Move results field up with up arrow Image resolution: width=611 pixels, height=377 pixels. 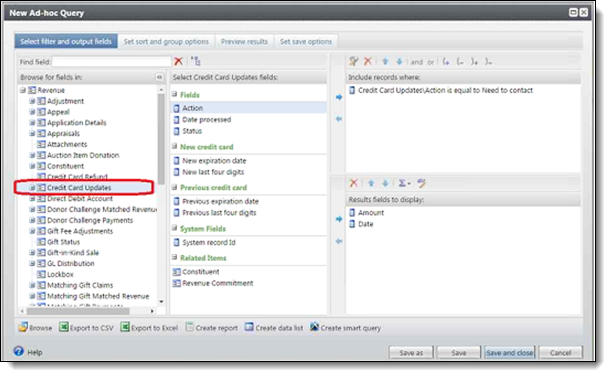pyautogui.click(x=371, y=183)
